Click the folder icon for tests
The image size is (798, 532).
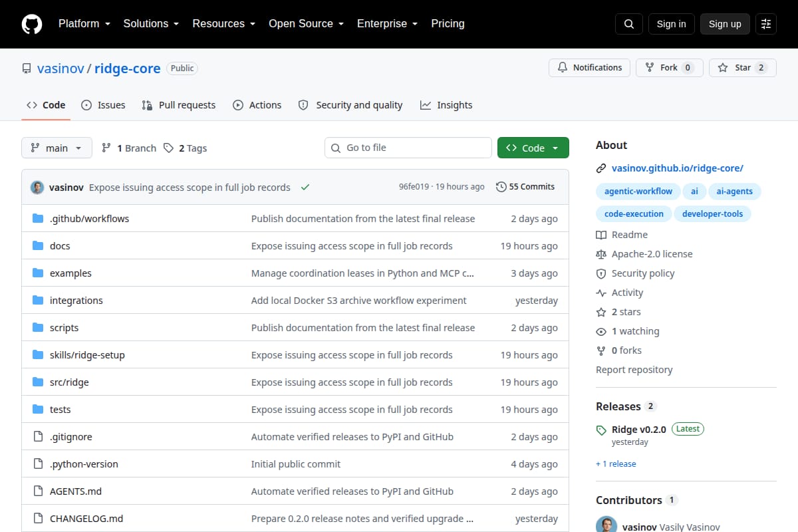(38, 410)
